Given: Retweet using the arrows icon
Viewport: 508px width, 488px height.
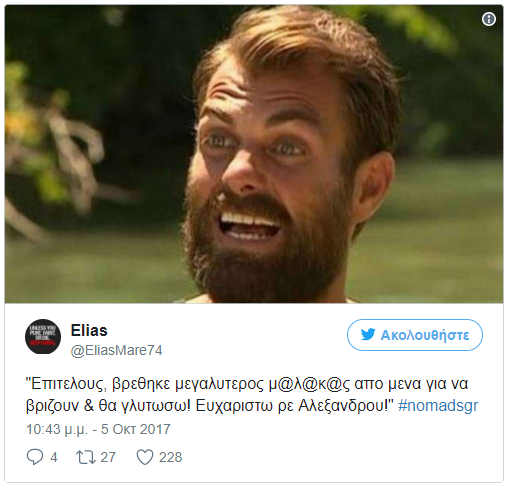Looking at the screenshot, I should click(x=86, y=457).
